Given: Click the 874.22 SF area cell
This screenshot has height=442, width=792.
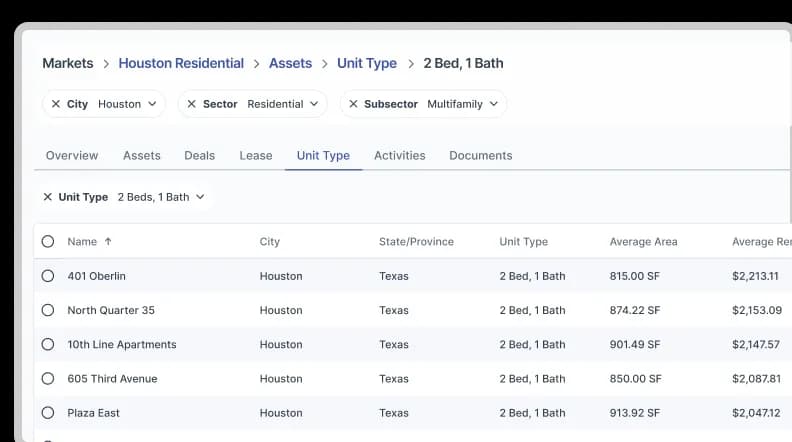Looking at the screenshot, I should point(635,311).
